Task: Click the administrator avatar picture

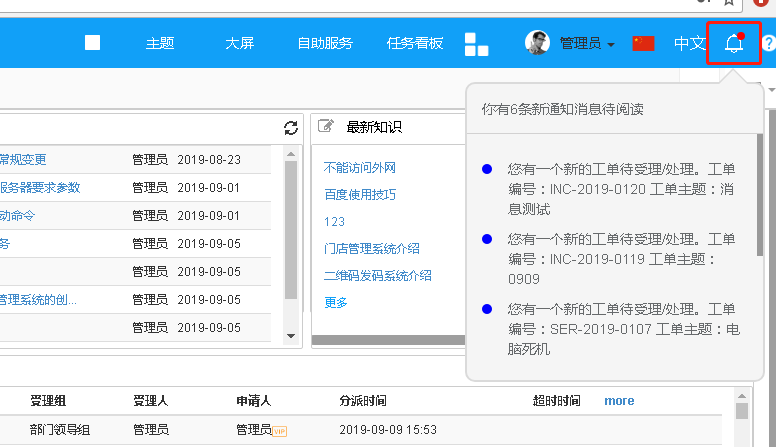Action: coord(538,43)
